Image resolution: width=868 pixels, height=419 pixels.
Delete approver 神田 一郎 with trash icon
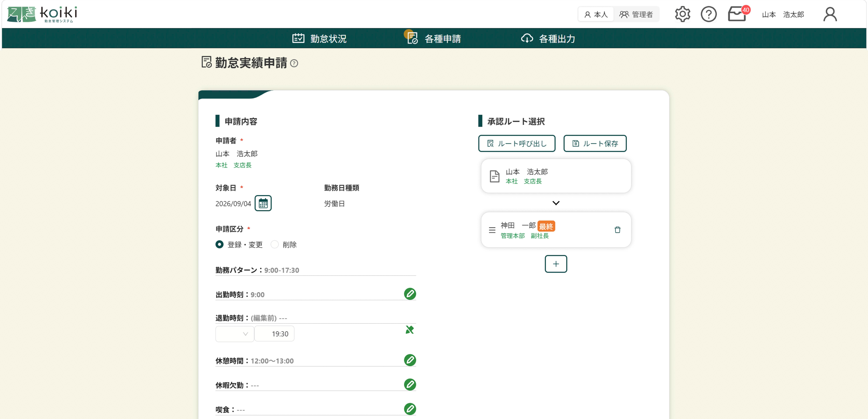click(x=617, y=230)
